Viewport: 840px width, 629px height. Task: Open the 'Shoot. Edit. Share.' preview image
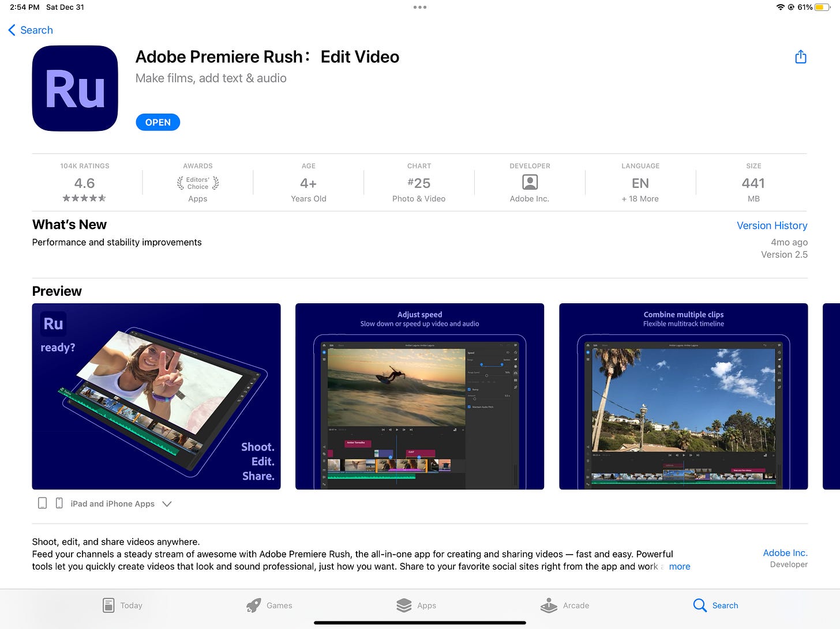(x=156, y=396)
